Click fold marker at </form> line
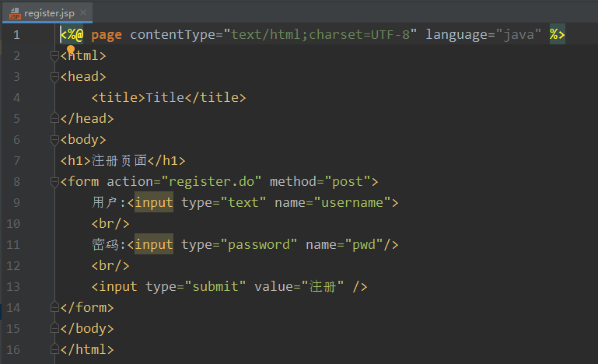This screenshot has width=598, height=364. (x=54, y=307)
